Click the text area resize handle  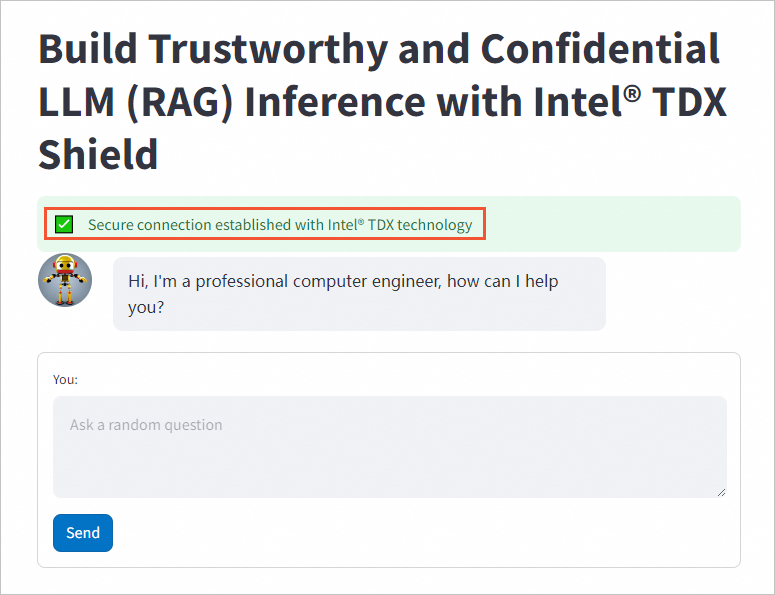click(x=720, y=491)
